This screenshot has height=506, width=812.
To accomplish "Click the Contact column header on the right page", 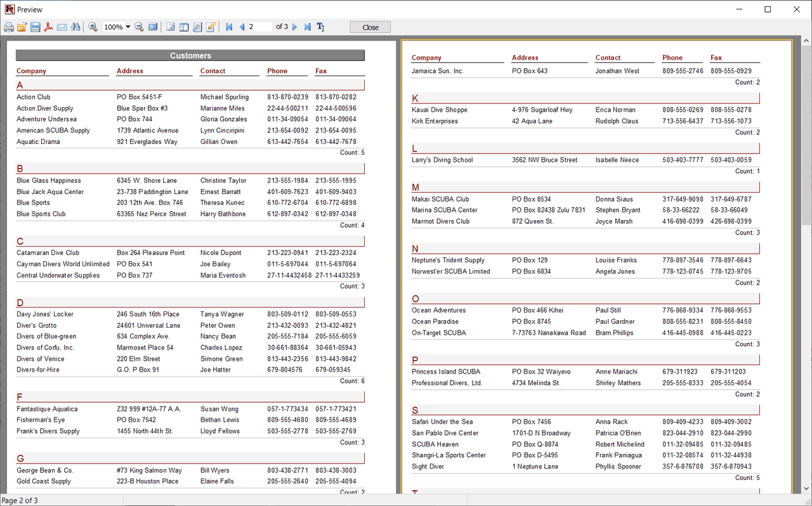I will coord(608,58).
